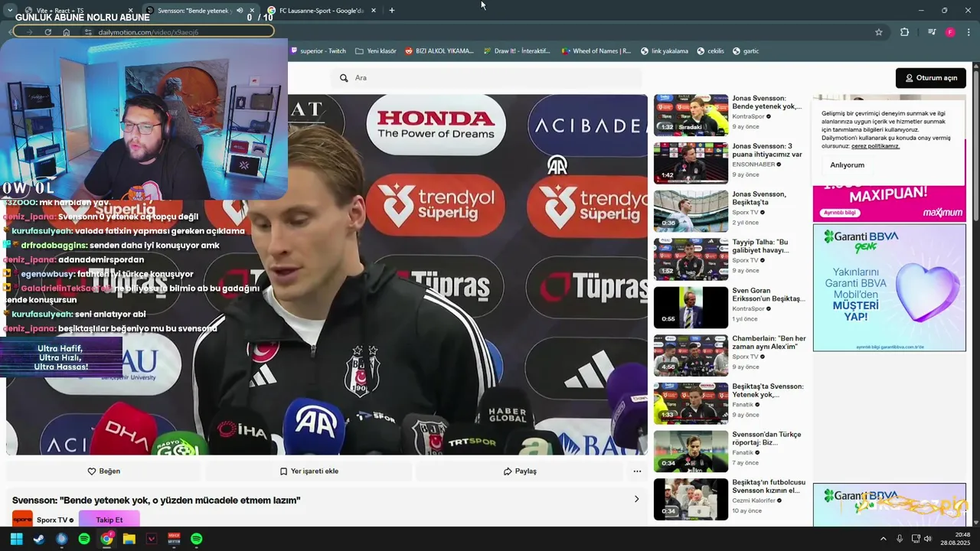Expand the Yeni klasör bookmark folder
The width and height of the screenshot is (980, 551).
click(x=376, y=51)
